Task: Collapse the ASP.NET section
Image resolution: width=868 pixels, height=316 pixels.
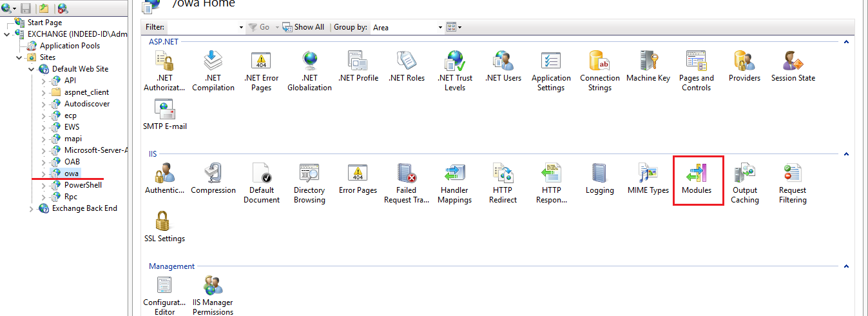Action: pyautogui.click(x=846, y=42)
